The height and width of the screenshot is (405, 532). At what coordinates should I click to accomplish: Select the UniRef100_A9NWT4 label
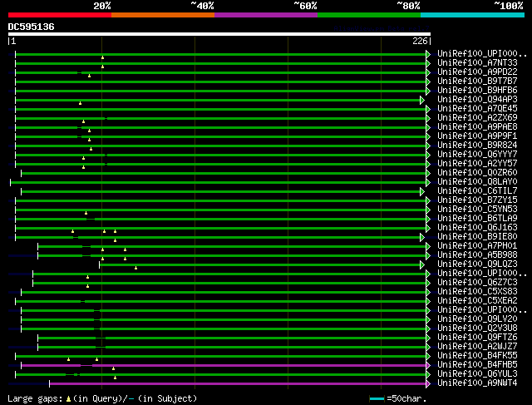[477, 383]
